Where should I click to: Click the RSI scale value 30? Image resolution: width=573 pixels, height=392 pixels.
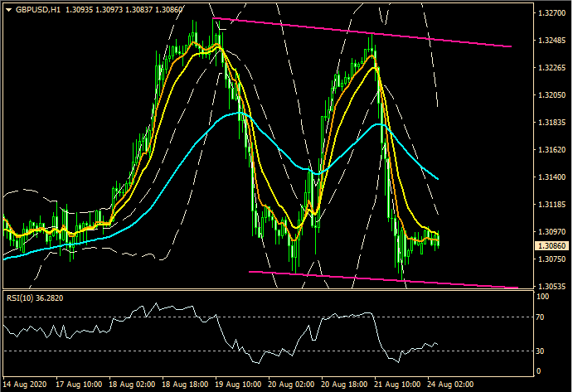point(541,351)
